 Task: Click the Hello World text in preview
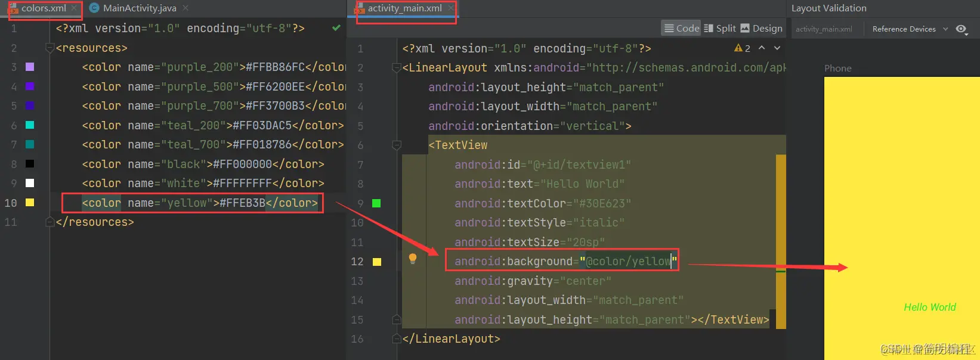[929, 307]
